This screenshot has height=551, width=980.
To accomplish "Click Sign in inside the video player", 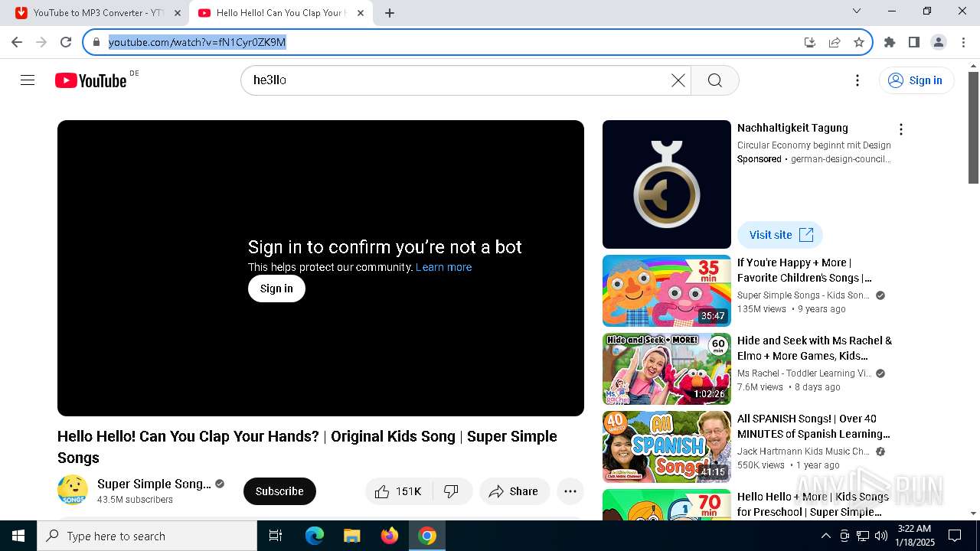I will click(x=276, y=289).
